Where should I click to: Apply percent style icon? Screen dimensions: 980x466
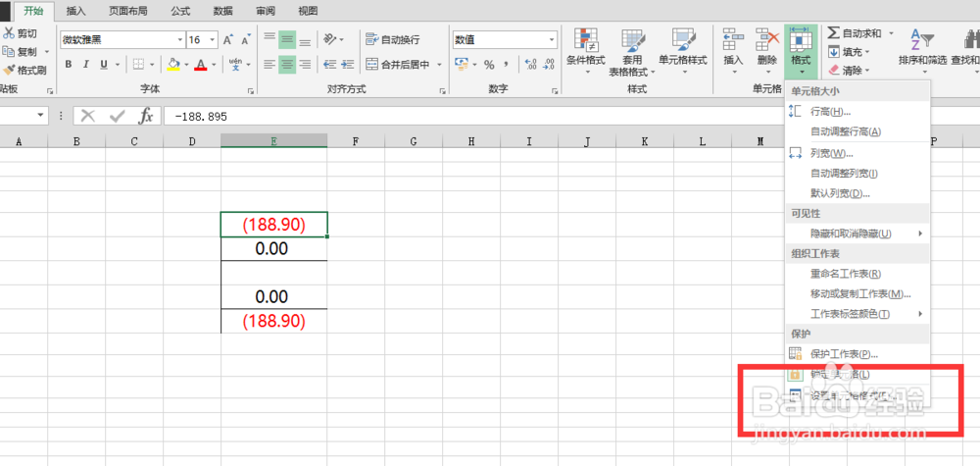[x=489, y=65]
